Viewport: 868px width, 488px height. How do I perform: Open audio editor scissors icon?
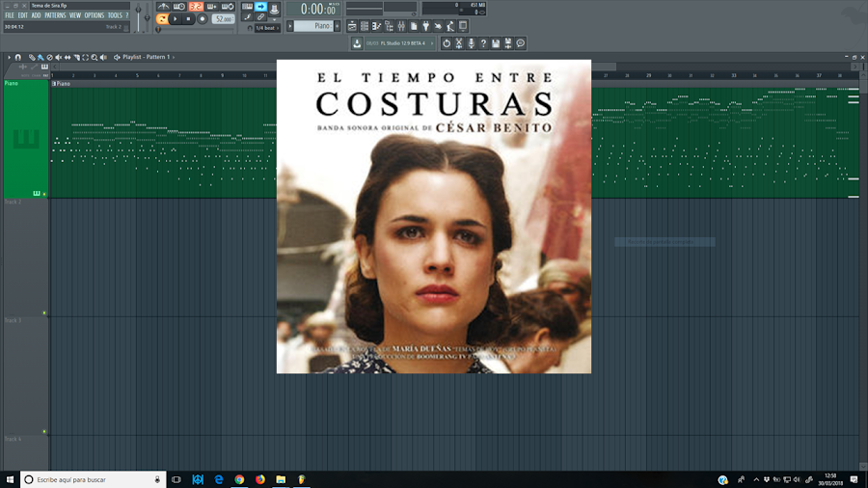coord(459,43)
